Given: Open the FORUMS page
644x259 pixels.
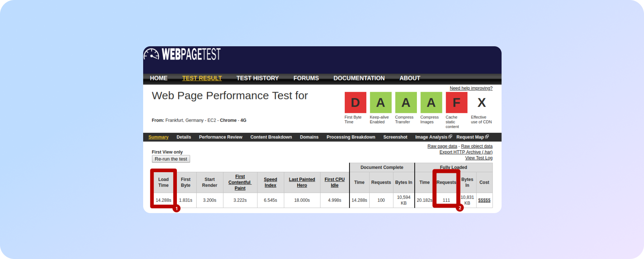Looking at the screenshot, I should tap(306, 78).
